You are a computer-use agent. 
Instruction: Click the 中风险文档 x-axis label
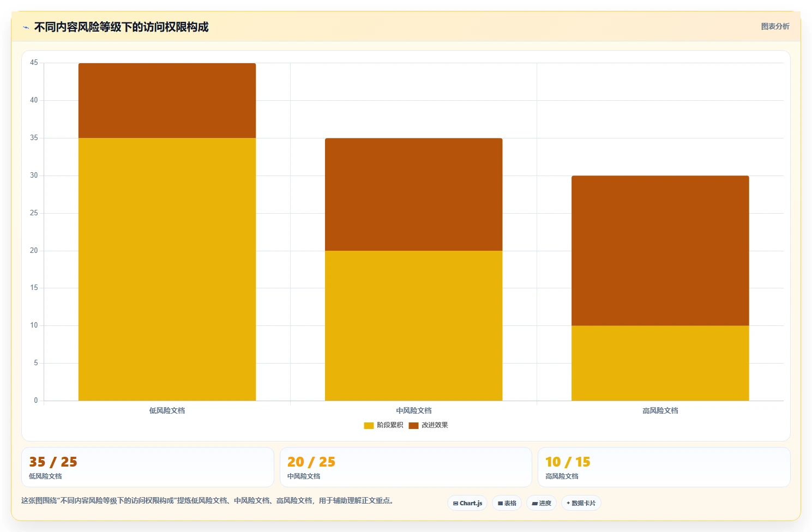(413, 410)
